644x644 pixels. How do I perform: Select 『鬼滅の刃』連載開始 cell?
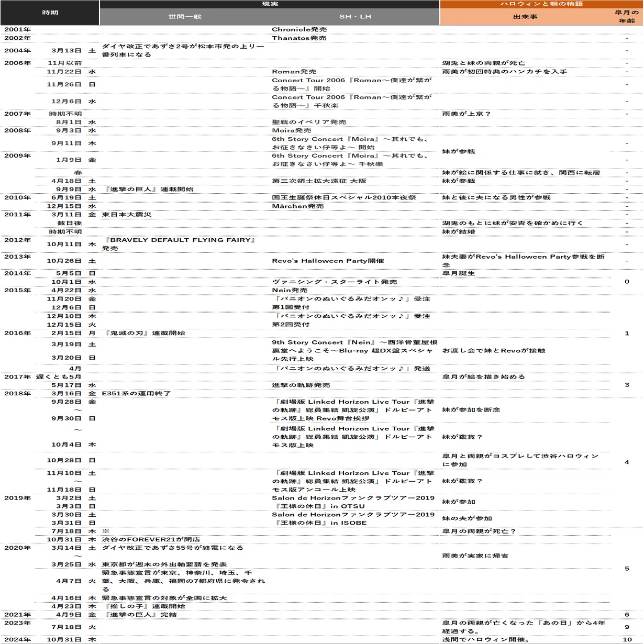(145, 333)
